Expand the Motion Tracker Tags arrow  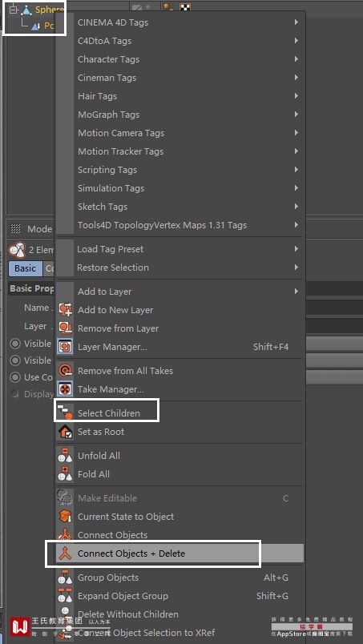(296, 151)
